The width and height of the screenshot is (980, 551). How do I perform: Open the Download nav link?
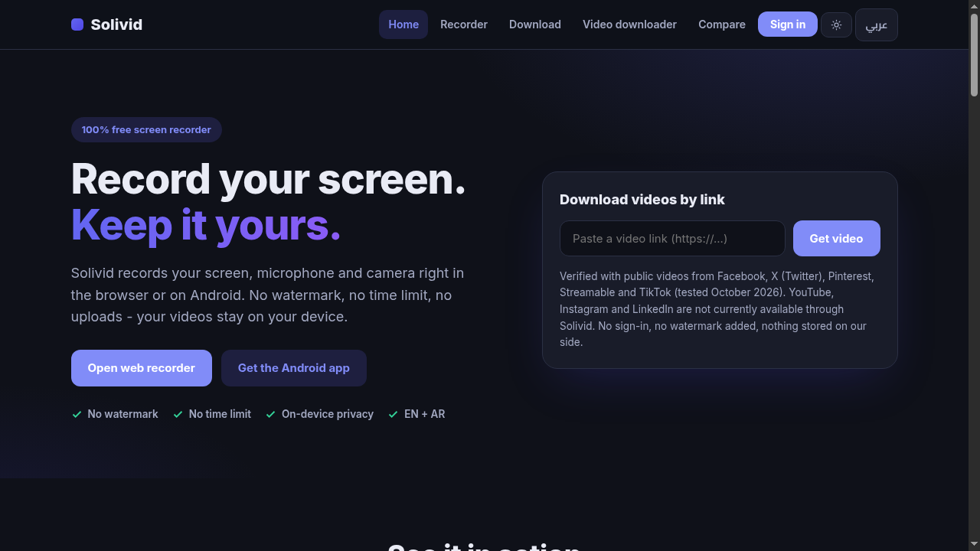click(535, 24)
